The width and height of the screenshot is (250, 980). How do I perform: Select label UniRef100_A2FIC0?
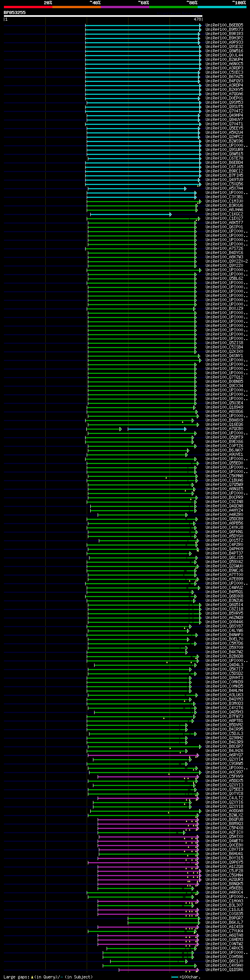coord(224,832)
